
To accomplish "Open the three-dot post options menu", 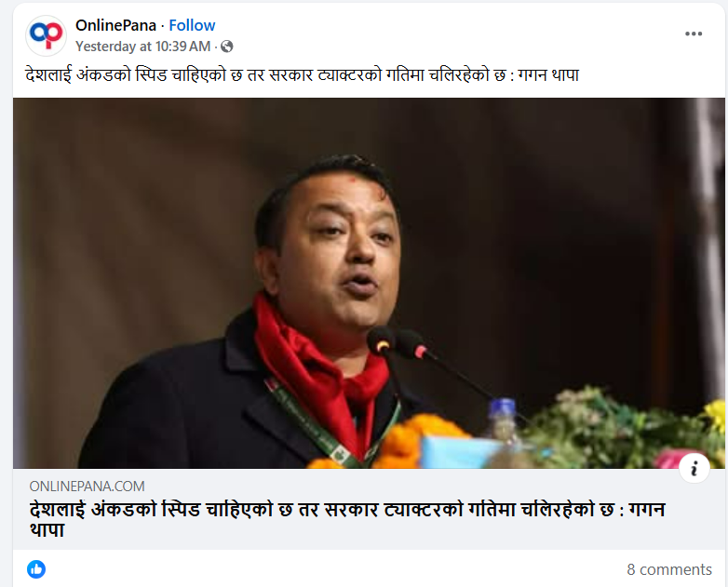I will 694,33.
